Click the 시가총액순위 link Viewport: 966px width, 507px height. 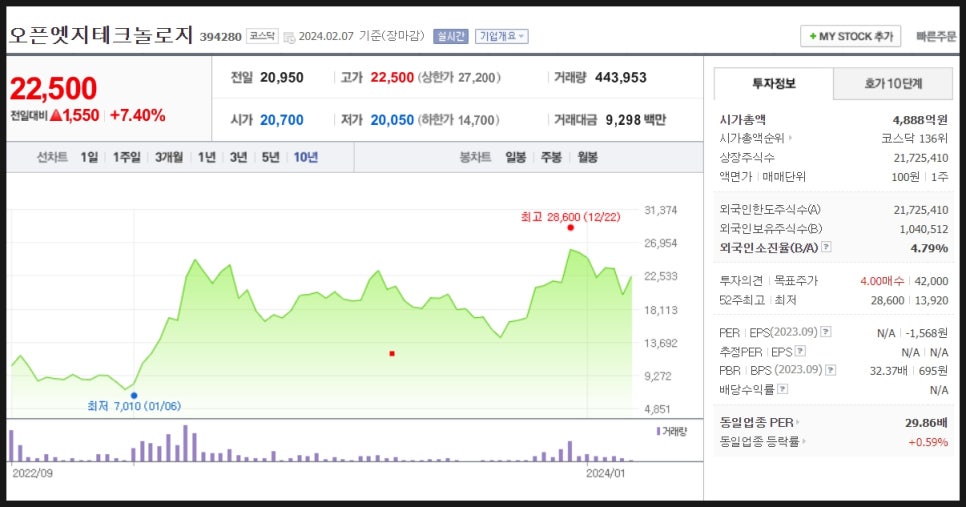pos(752,139)
